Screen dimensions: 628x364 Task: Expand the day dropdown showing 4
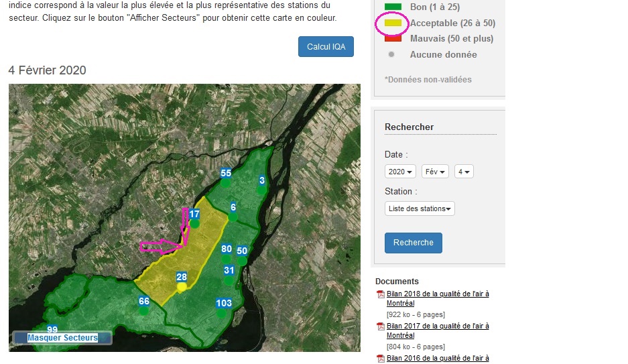[x=464, y=172]
